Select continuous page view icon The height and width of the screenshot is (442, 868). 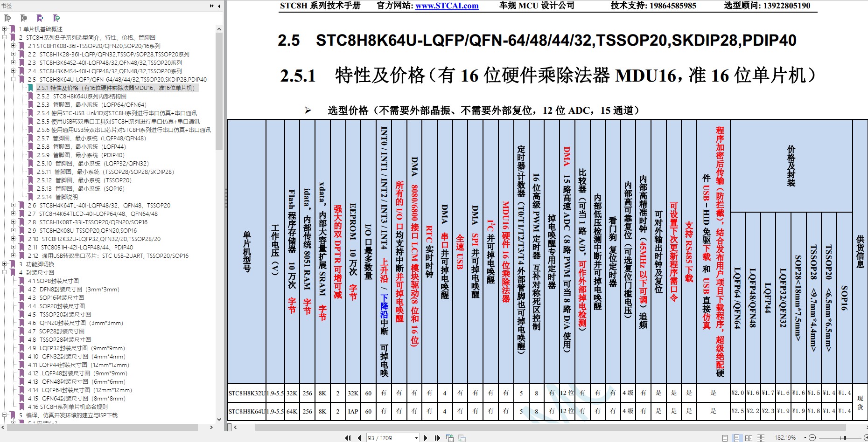click(x=736, y=438)
